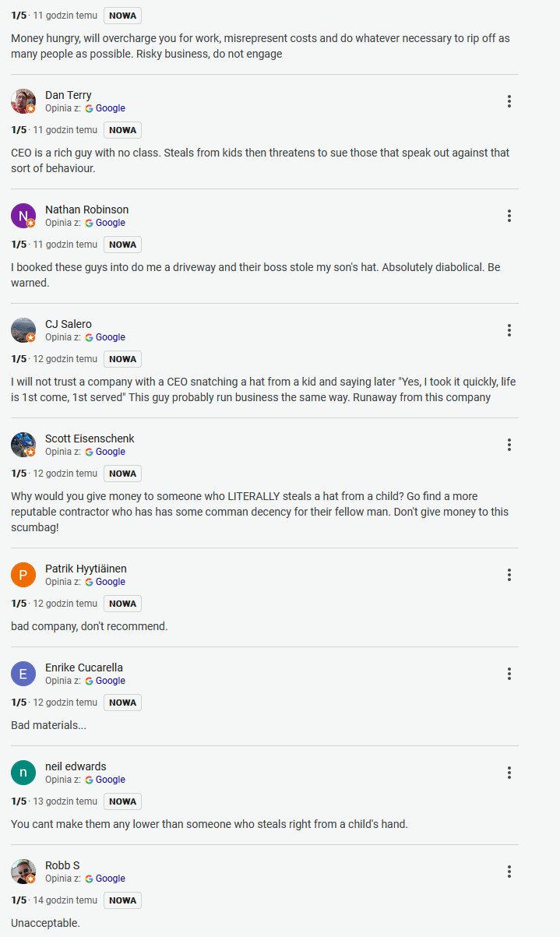Open the menu beside neil edwards' review

click(x=509, y=773)
